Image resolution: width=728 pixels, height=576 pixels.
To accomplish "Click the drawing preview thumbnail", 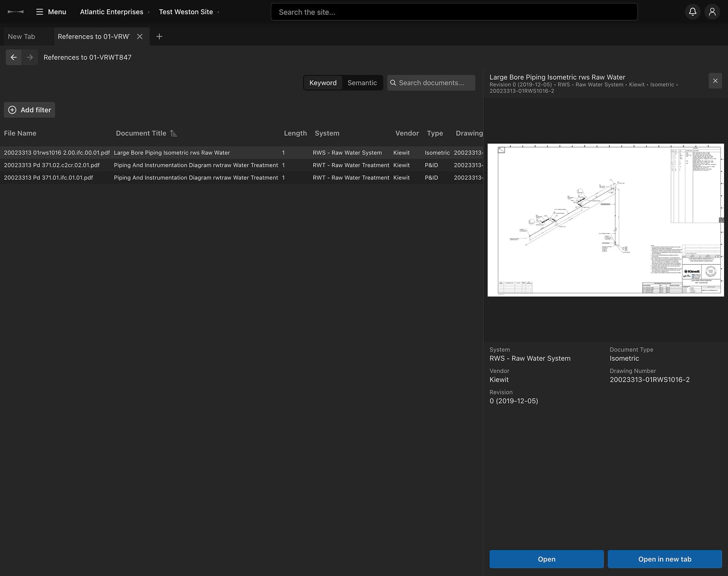I will click(x=606, y=219).
